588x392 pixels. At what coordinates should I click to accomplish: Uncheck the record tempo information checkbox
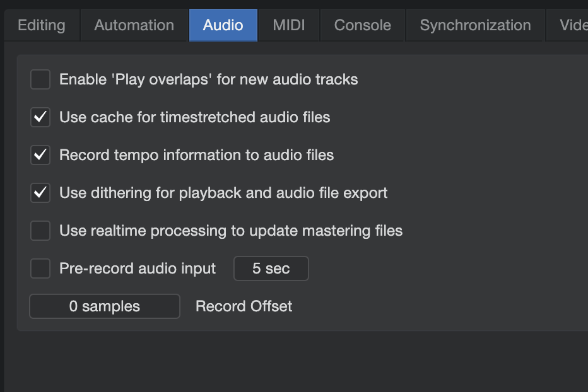(40, 155)
